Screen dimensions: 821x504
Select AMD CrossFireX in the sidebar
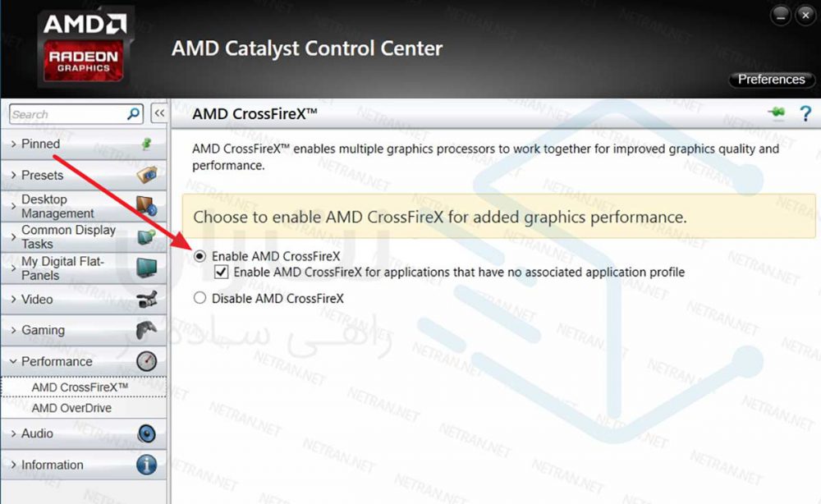click(80, 387)
